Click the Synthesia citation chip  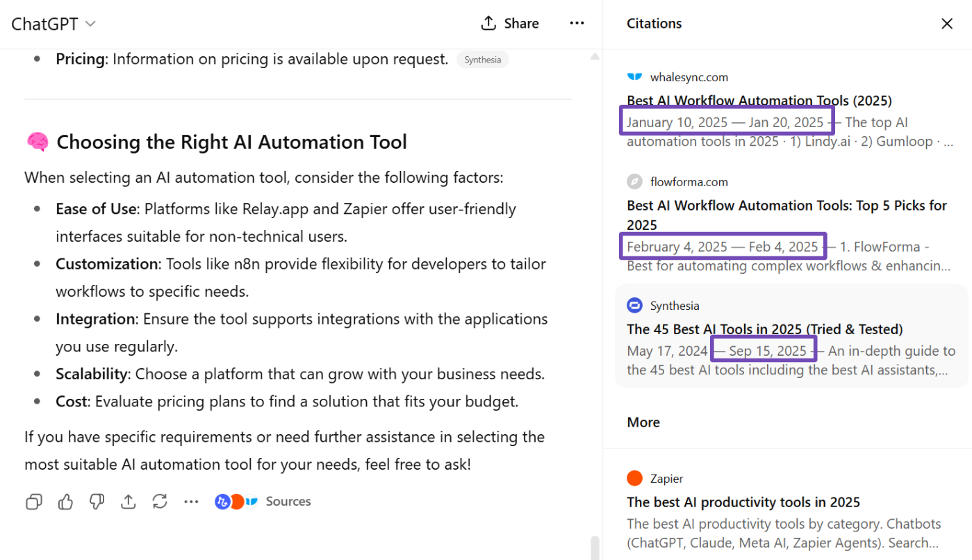[x=482, y=60]
